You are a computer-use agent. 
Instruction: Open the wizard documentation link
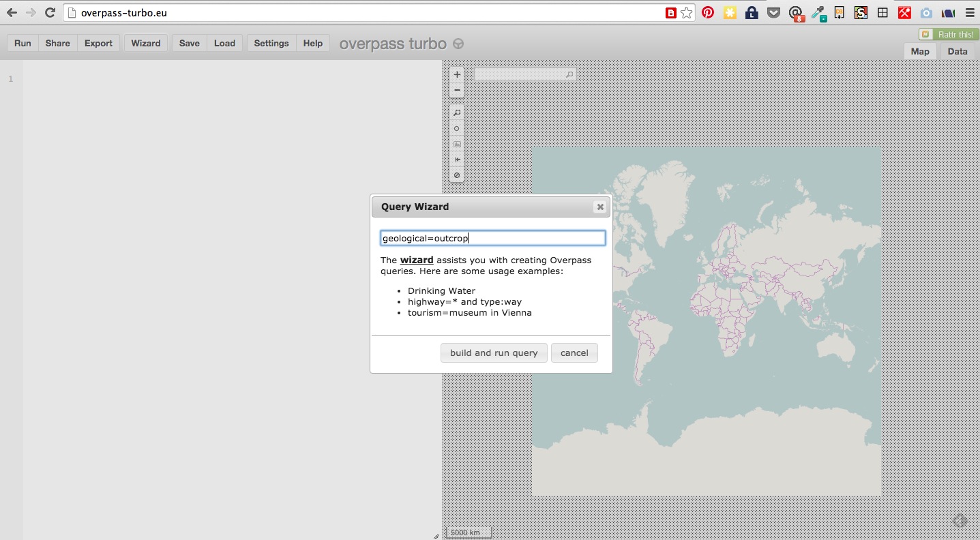click(416, 260)
